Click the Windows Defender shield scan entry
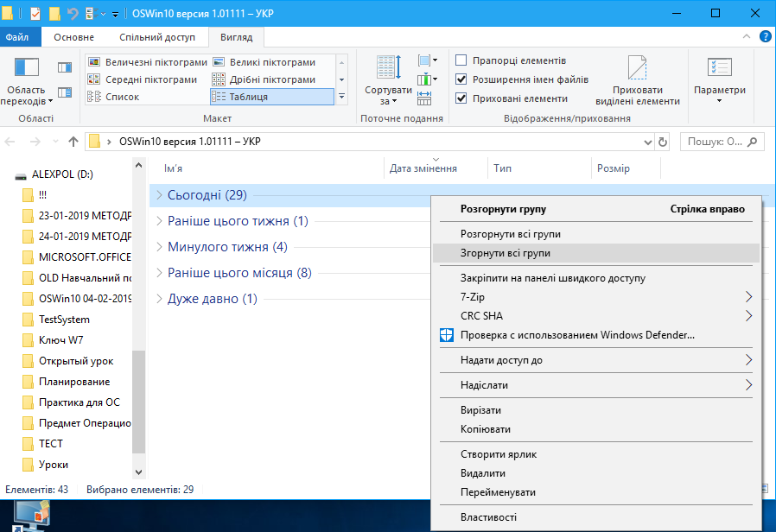The width and height of the screenshot is (776, 532). tap(596, 335)
